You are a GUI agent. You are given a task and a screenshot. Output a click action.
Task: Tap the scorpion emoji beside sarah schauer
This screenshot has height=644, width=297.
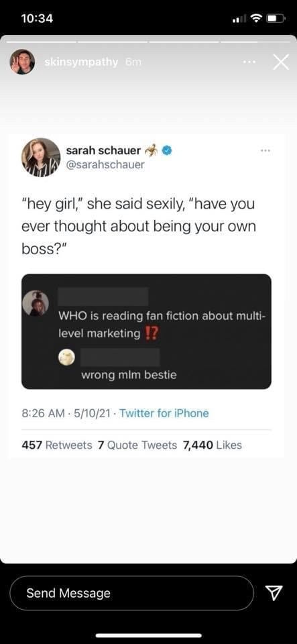(x=151, y=150)
